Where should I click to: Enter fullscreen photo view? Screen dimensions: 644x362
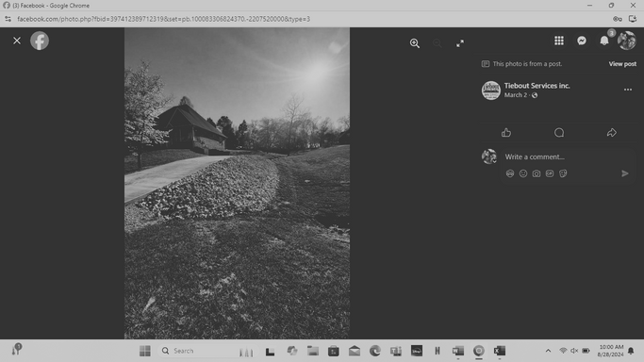tap(460, 43)
